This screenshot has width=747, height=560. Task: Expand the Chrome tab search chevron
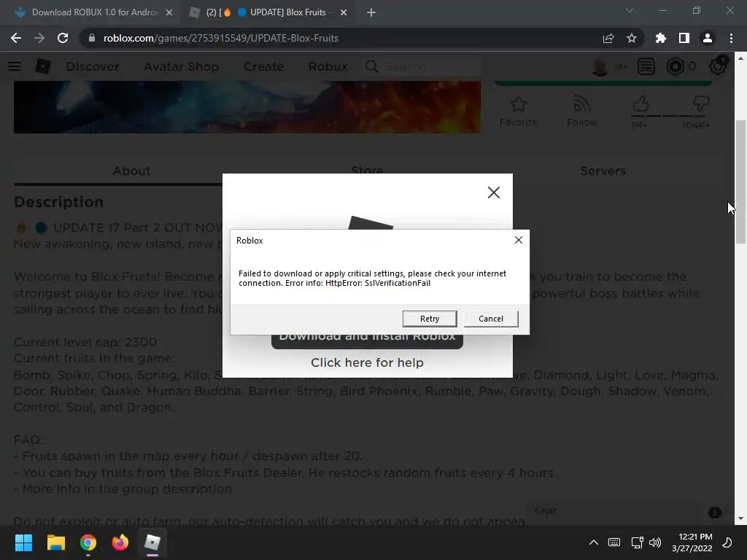click(630, 10)
